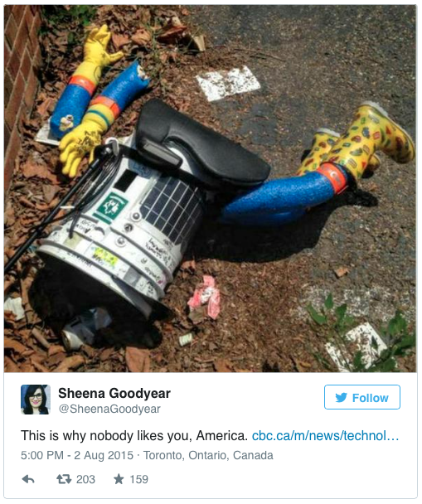Click the Toronto, Ontario, Canada location
This screenshot has width=422, height=504.
(x=208, y=455)
